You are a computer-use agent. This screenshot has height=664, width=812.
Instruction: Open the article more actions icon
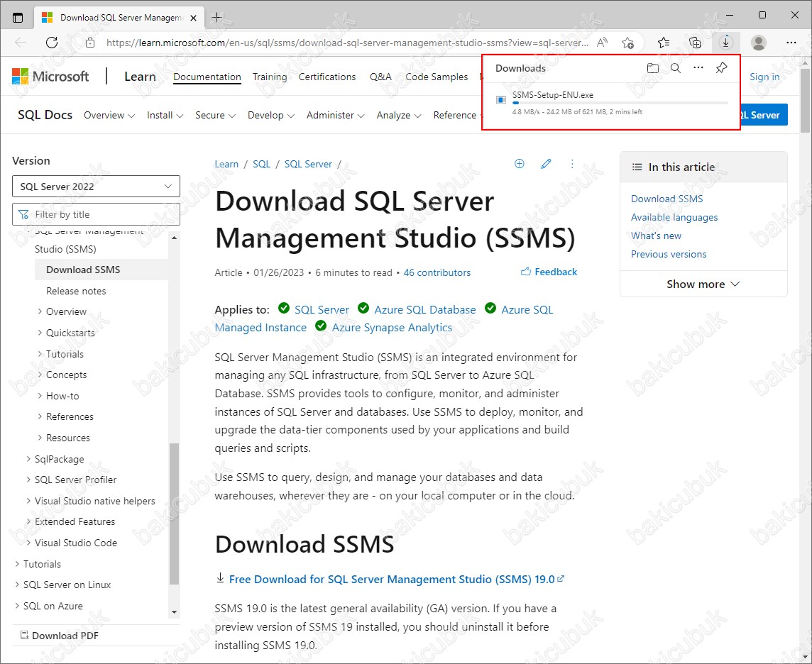(x=572, y=164)
